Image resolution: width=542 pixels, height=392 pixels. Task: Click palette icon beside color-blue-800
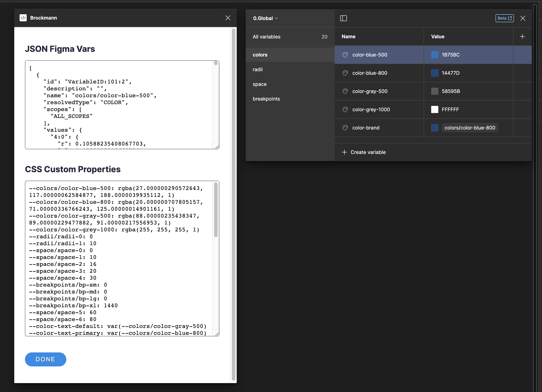pyautogui.click(x=345, y=73)
